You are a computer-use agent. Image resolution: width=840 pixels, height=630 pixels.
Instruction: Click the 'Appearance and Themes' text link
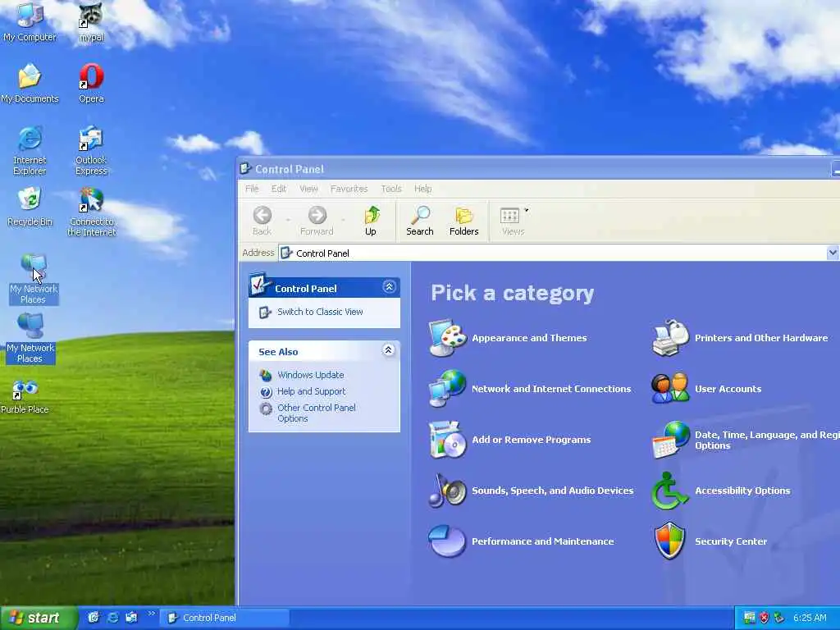tap(529, 338)
